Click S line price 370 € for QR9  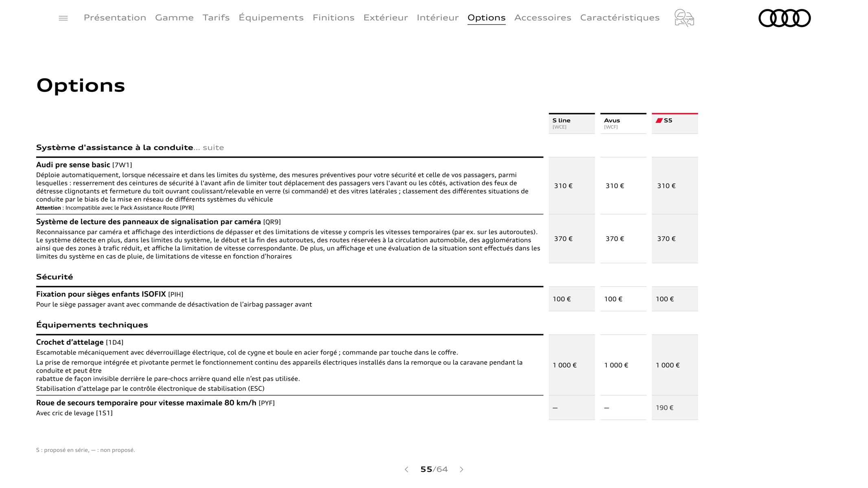[563, 239]
